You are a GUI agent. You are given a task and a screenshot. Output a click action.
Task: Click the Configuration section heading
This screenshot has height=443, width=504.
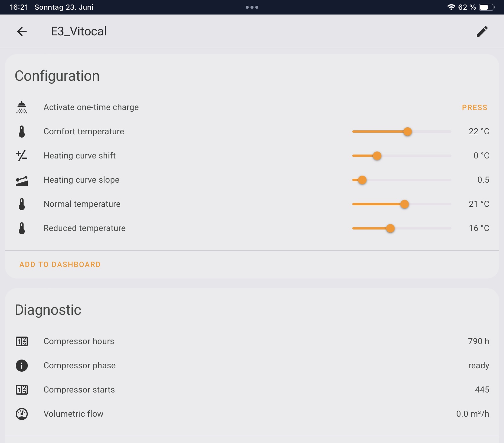pos(57,76)
